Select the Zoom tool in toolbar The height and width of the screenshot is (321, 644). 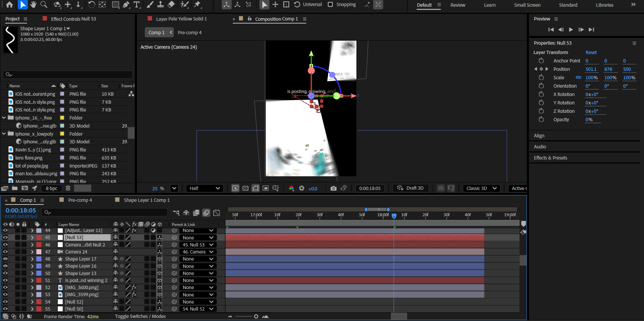[44, 5]
